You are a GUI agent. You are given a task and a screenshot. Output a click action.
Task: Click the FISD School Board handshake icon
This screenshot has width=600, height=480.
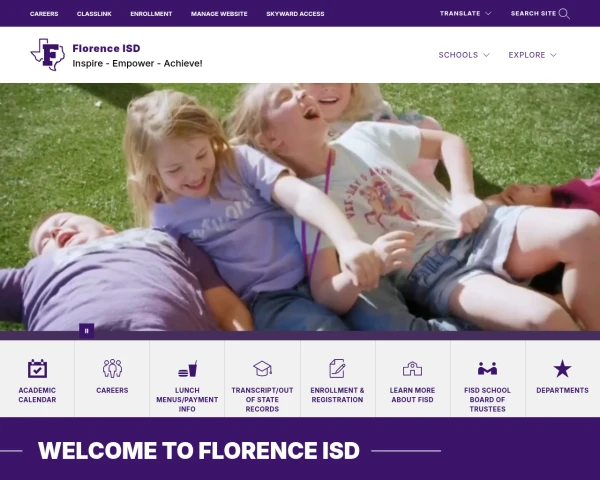coord(487,369)
